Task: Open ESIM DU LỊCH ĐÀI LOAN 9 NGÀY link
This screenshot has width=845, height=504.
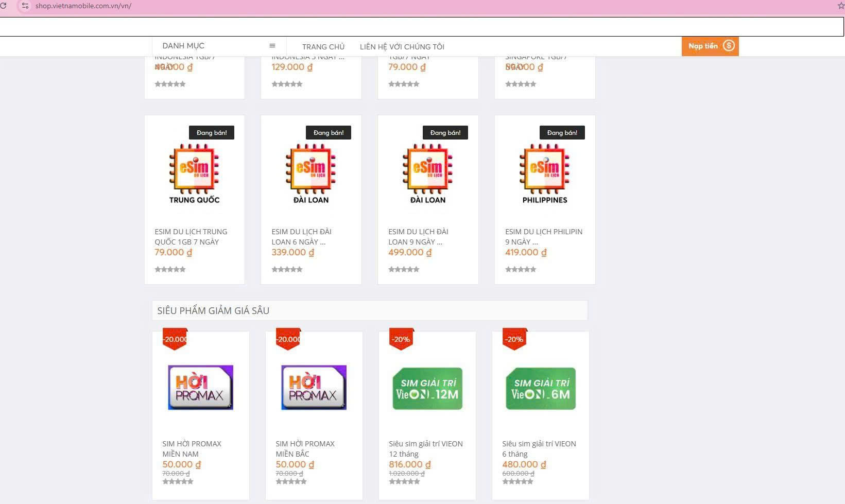Action: point(418,237)
